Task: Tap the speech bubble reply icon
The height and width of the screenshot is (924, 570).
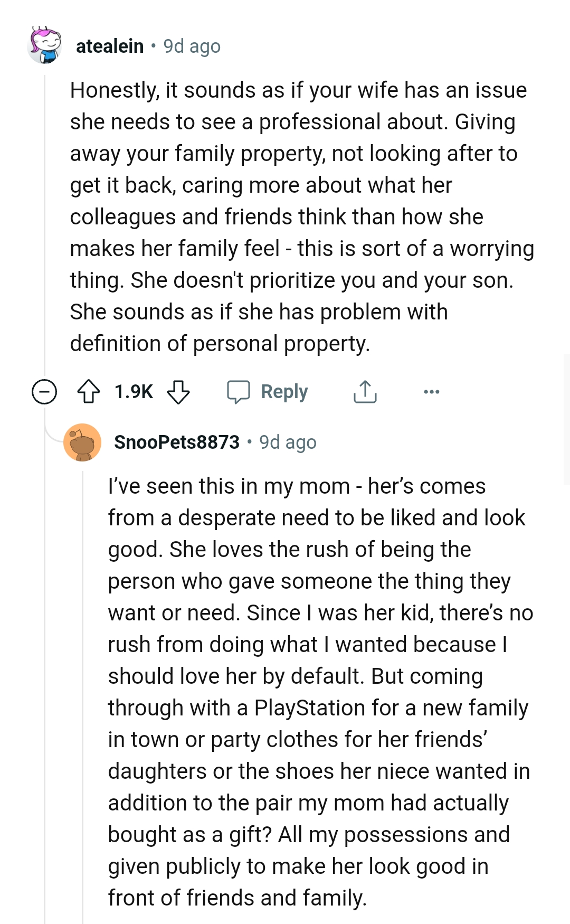Action: coord(239,392)
